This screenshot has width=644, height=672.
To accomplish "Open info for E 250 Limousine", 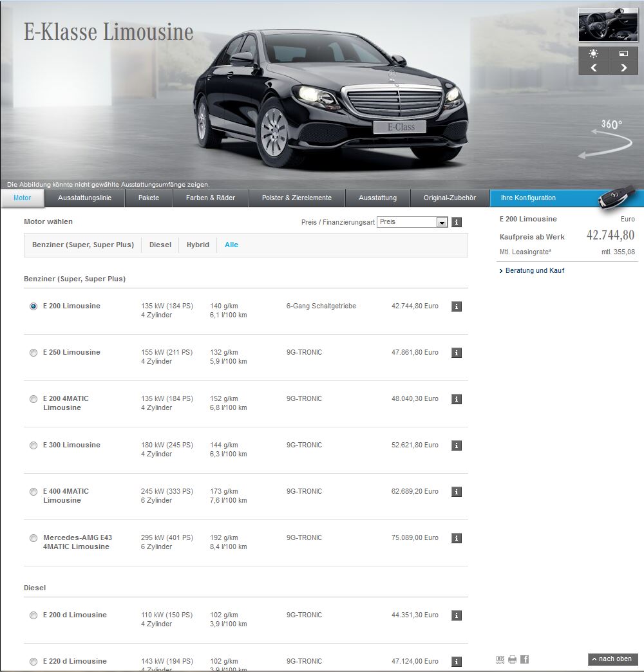I will pyautogui.click(x=457, y=353).
